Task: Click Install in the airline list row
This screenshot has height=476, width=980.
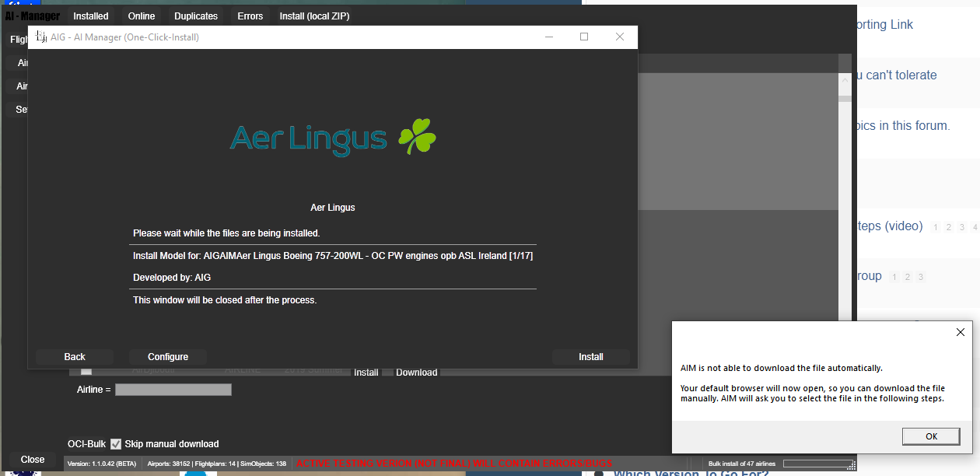Action: tap(366, 373)
